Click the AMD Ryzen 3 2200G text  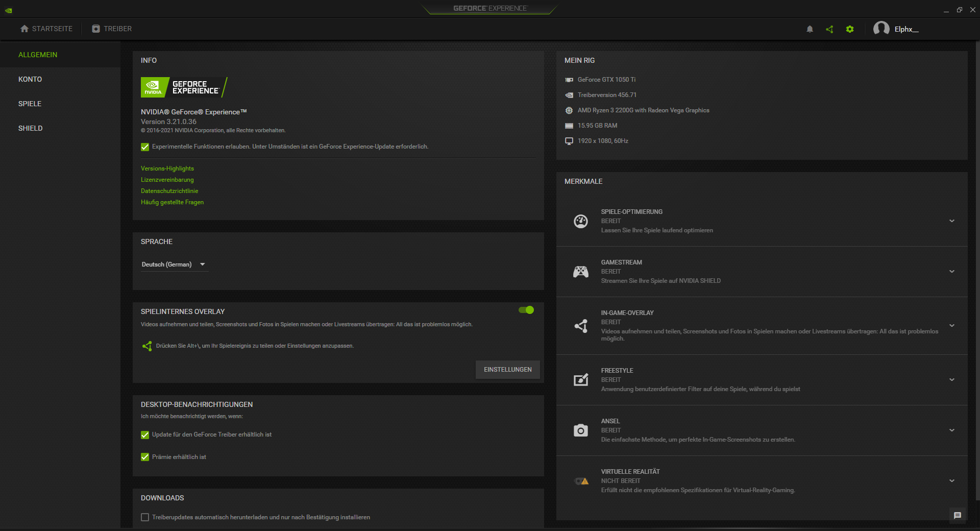tap(643, 110)
